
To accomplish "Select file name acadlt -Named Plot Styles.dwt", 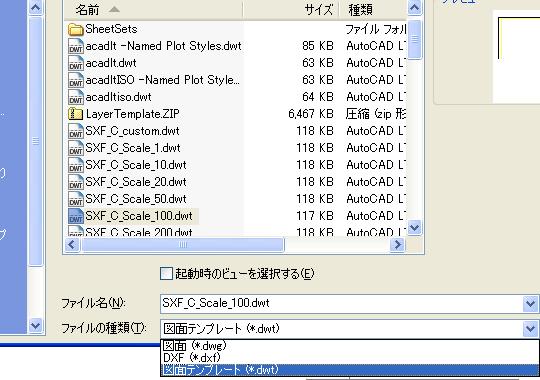I will point(164,46).
